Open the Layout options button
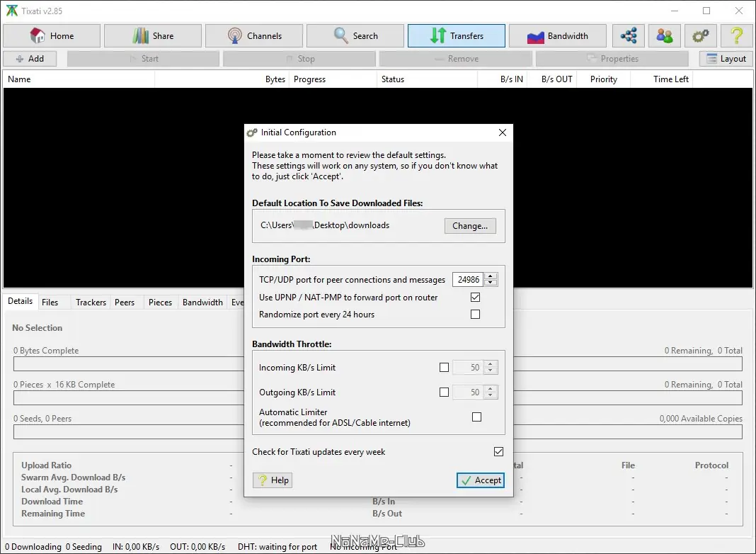This screenshot has height=554, width=756. 726,59
